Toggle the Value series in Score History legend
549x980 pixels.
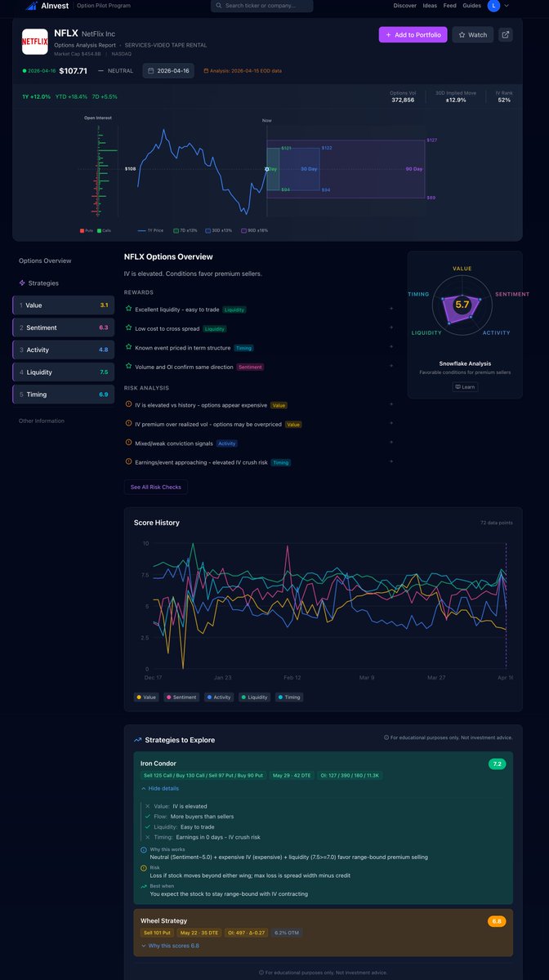(x=147, y=697)
